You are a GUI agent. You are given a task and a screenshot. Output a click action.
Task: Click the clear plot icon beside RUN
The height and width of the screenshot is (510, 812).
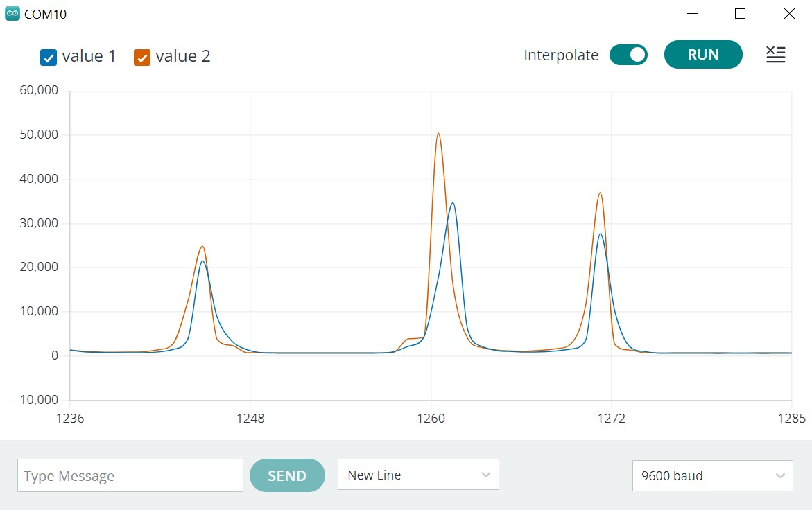[775, 55]
